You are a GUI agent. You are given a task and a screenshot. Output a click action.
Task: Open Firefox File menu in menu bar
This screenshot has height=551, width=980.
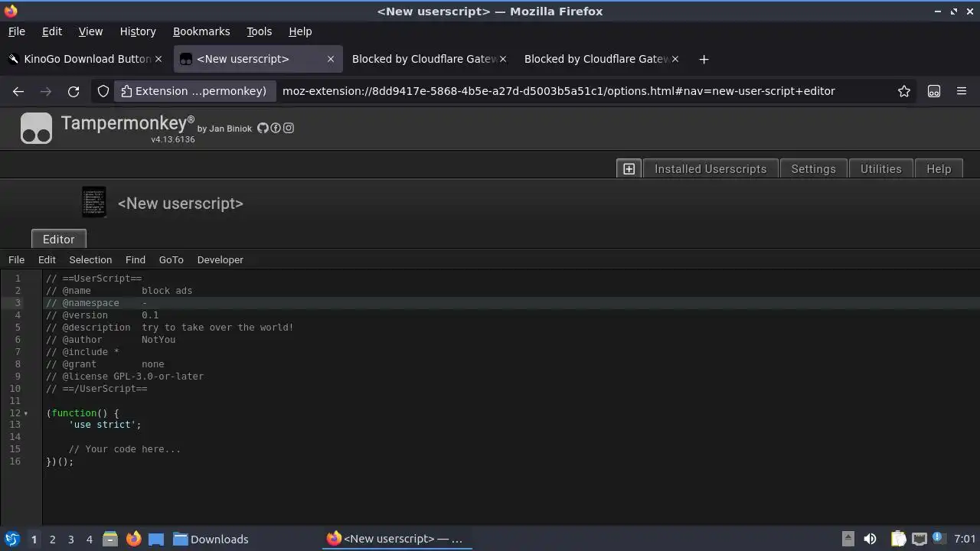pos(16,31)
